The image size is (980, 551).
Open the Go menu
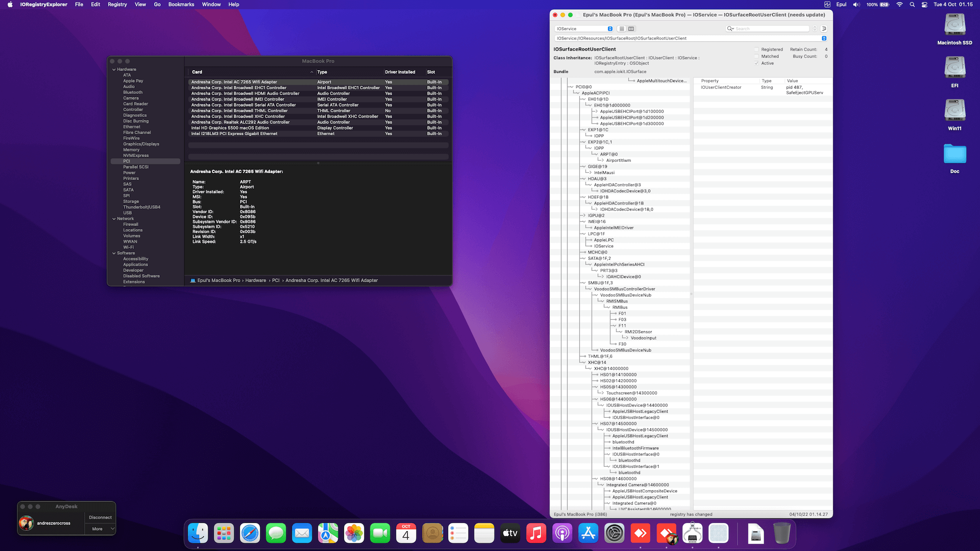[157, 5]
